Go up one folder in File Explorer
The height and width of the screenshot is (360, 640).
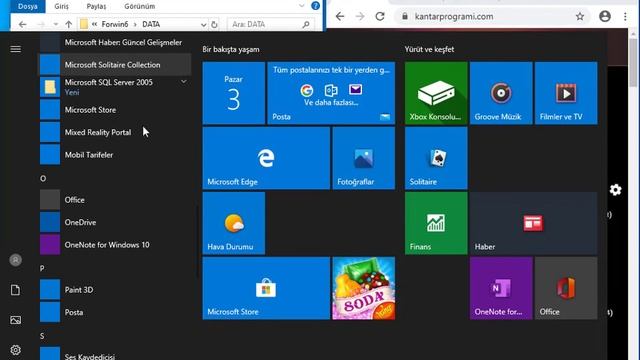pos(69,24)
